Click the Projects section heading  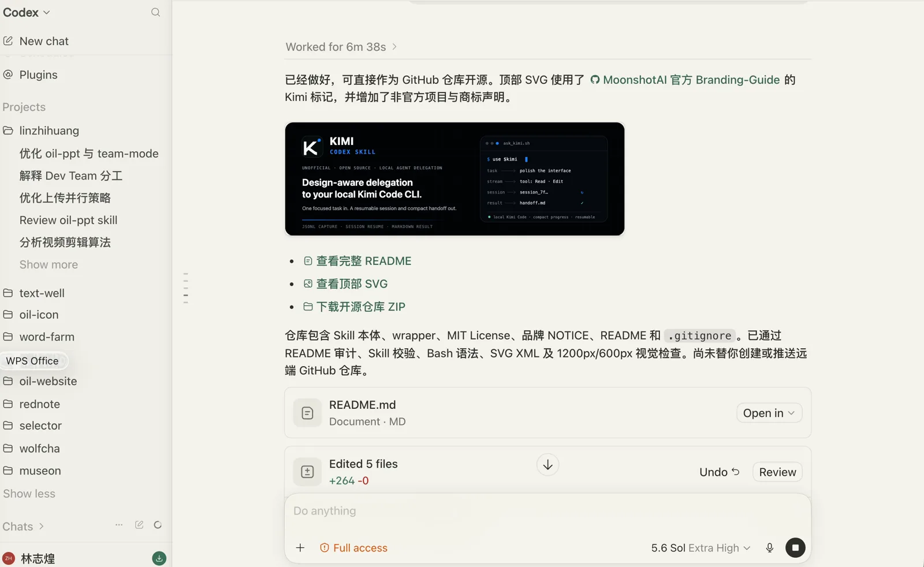(x=24, y=107)
